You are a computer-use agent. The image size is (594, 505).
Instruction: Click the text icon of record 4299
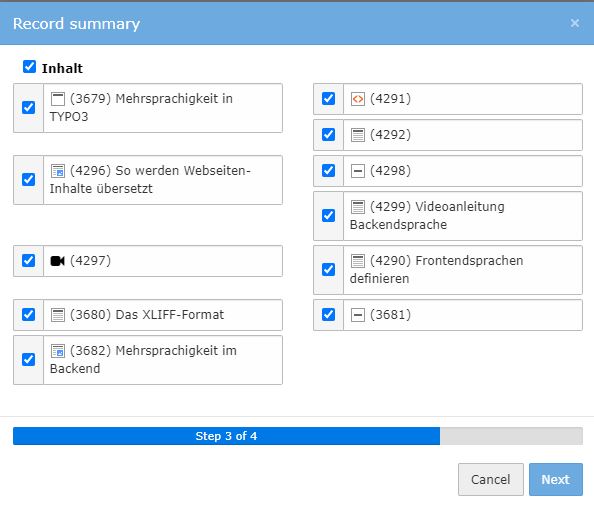tap(358, 207)
